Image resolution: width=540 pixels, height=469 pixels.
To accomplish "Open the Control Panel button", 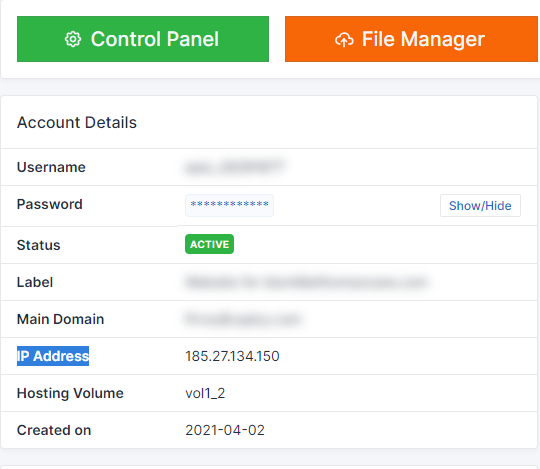I will [x=143, y=39].
